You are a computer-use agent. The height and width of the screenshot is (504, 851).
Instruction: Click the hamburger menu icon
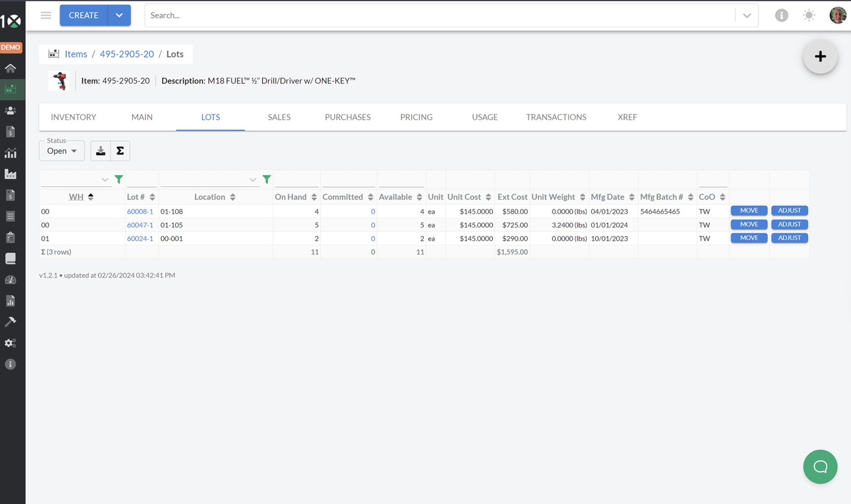pyautogui.click(x=46, y=15)
